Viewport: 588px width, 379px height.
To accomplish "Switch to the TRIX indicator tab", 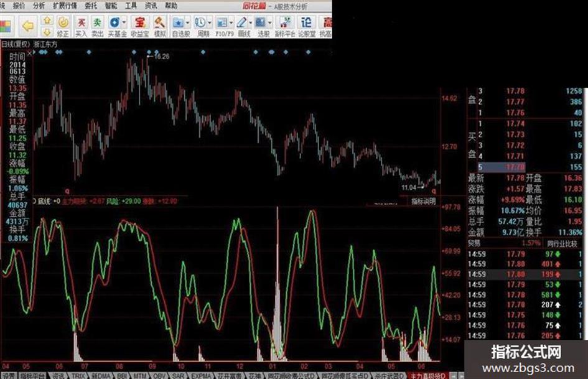I will [x=78, y=376].
